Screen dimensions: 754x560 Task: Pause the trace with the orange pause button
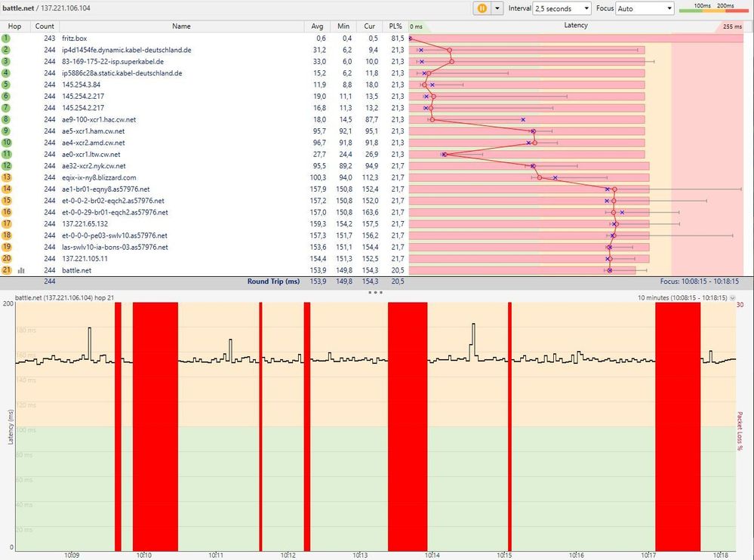pos(482,8)
